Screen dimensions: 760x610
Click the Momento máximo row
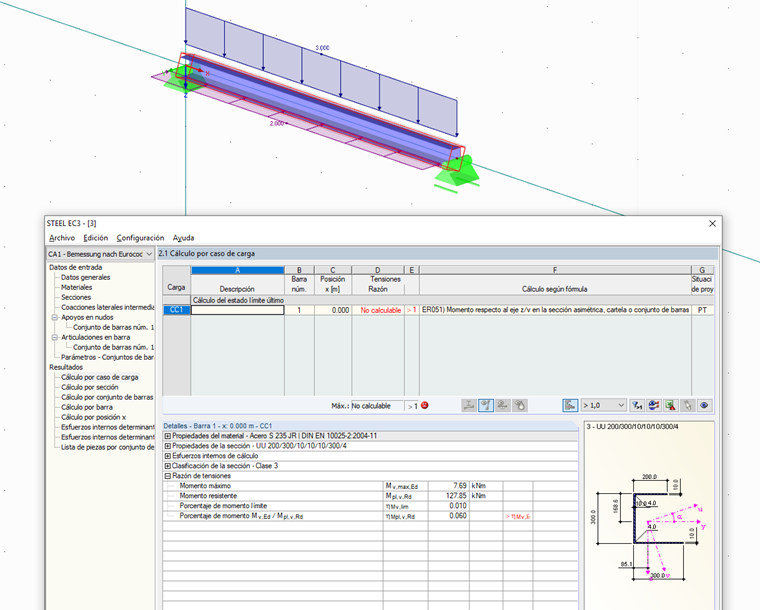(370, 486)
